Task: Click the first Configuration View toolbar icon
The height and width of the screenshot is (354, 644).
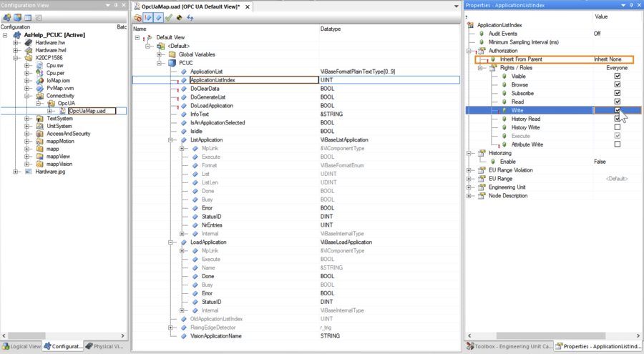Action: tap(7, 18)
